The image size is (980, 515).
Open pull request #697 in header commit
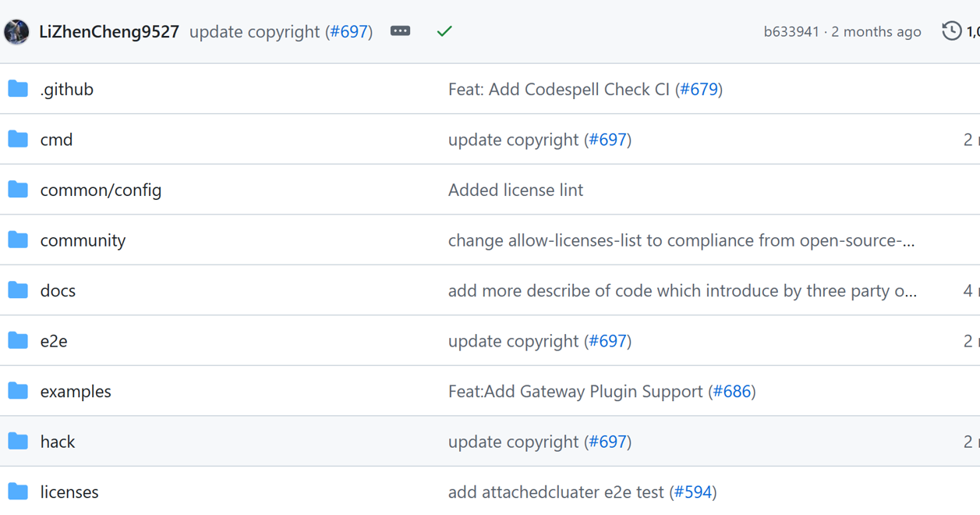click(x=348, y=32)
